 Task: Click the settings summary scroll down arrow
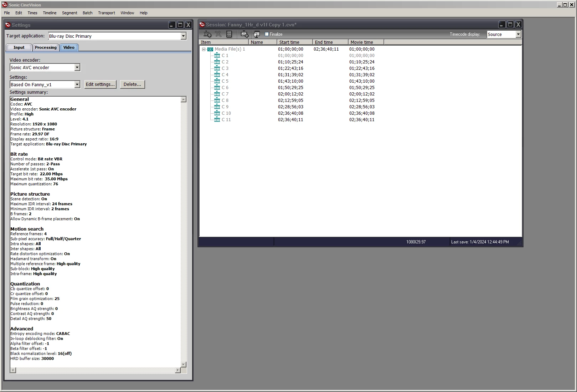(184, 364)
